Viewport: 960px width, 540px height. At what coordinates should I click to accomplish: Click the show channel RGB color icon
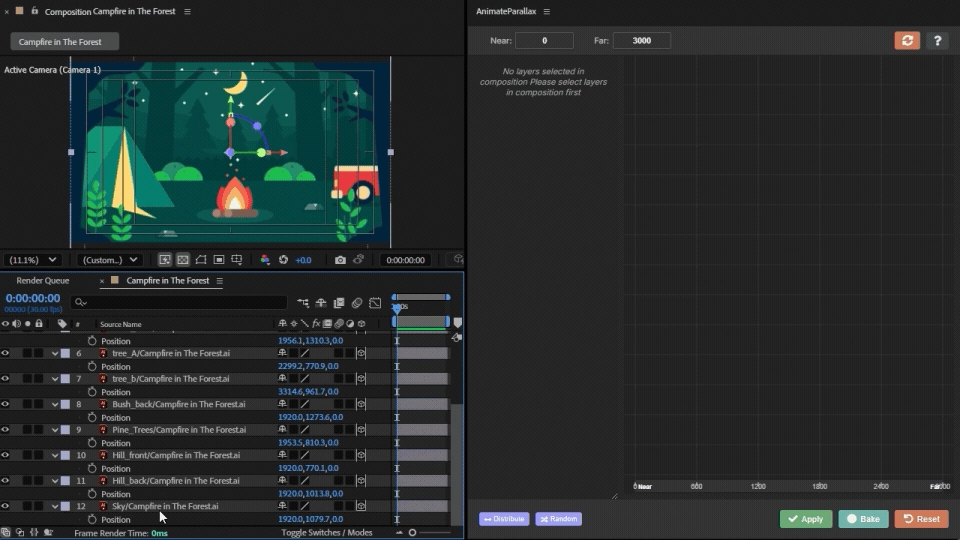(265, 260)
